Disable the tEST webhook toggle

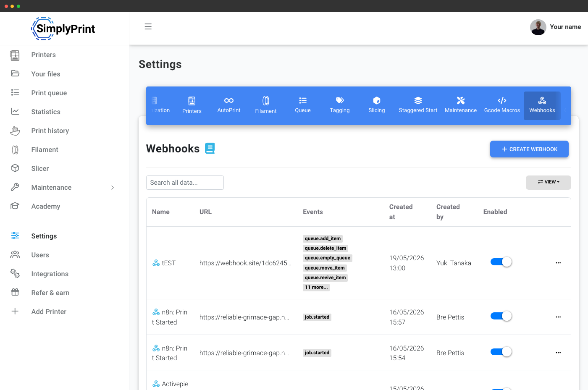501,262
